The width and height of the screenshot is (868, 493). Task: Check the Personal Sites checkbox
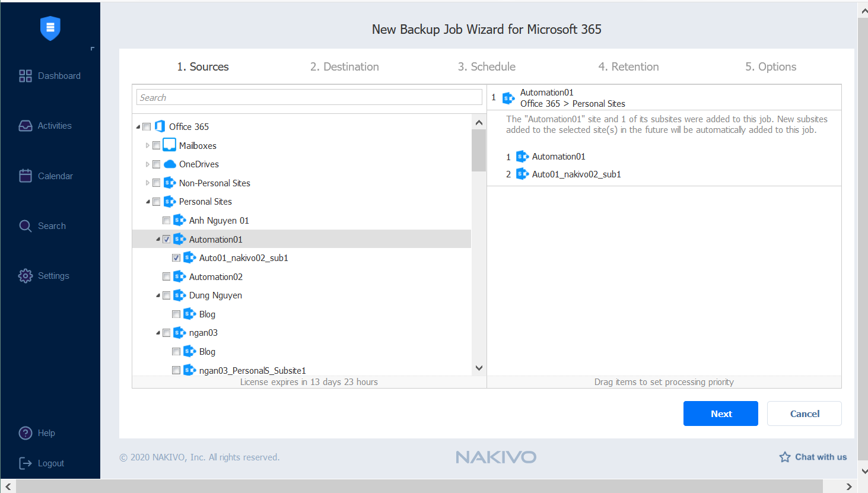point(157,202)
